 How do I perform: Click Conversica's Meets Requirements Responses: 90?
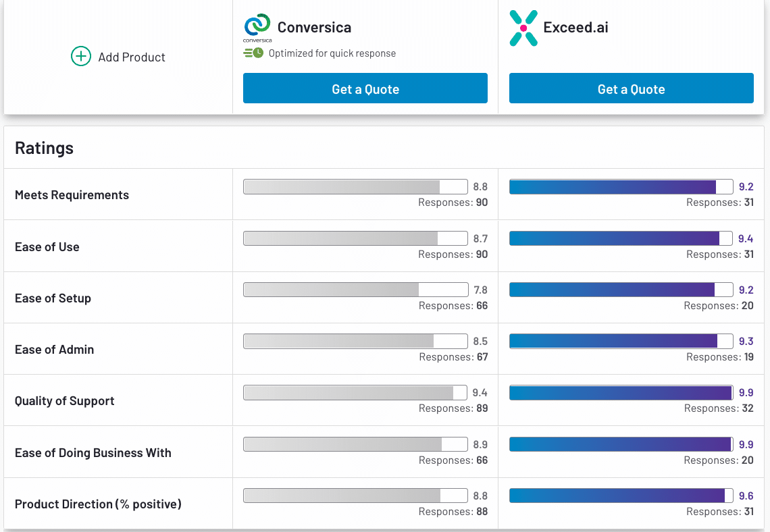tap(453, 202)
